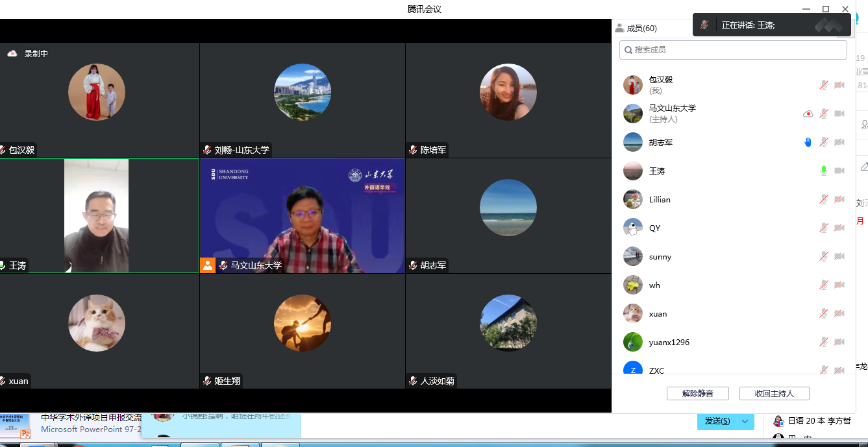Select sunny in the member list
868x447 pixels.
pyautogui.click(x=660, y=257)
